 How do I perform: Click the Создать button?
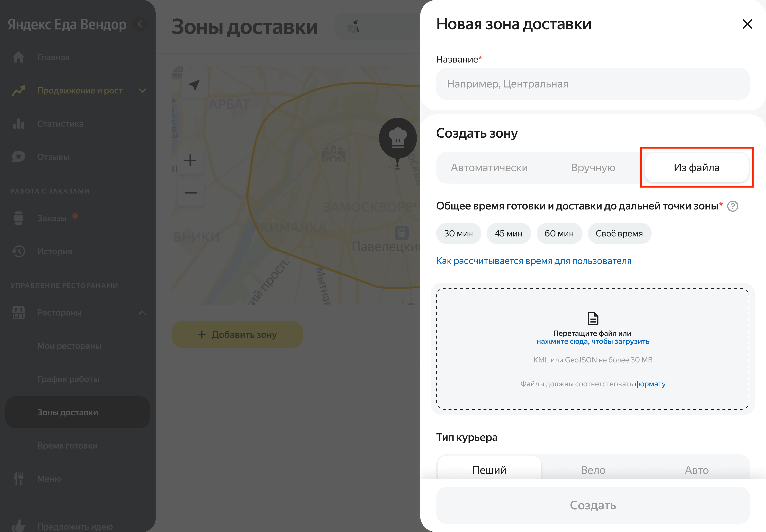[x=593, y=505]
